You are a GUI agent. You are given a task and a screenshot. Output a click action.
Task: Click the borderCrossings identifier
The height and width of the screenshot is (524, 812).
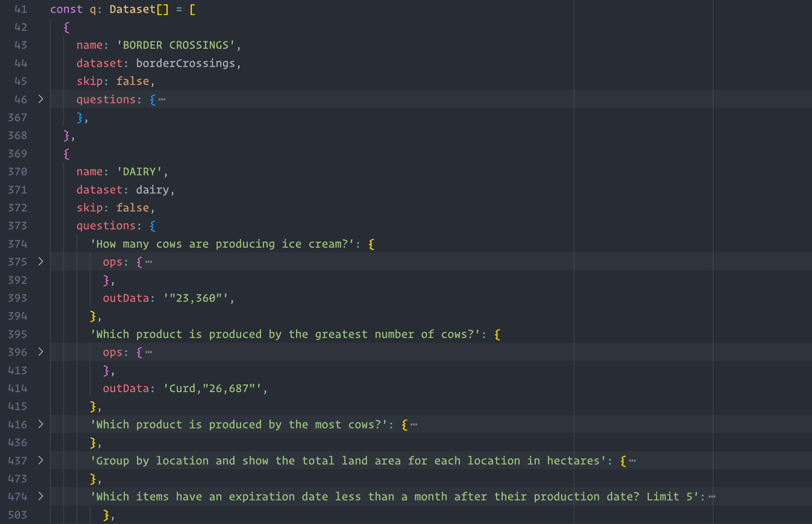pyautogui.click(x=185, y=63)
